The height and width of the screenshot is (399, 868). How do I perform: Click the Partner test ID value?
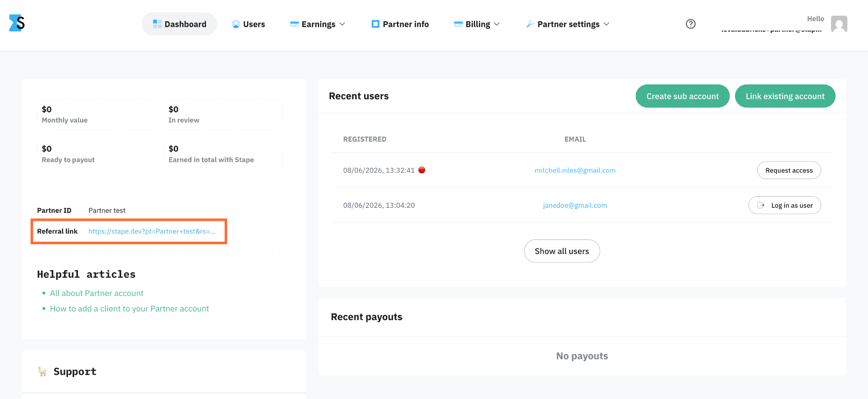(107, 210)
